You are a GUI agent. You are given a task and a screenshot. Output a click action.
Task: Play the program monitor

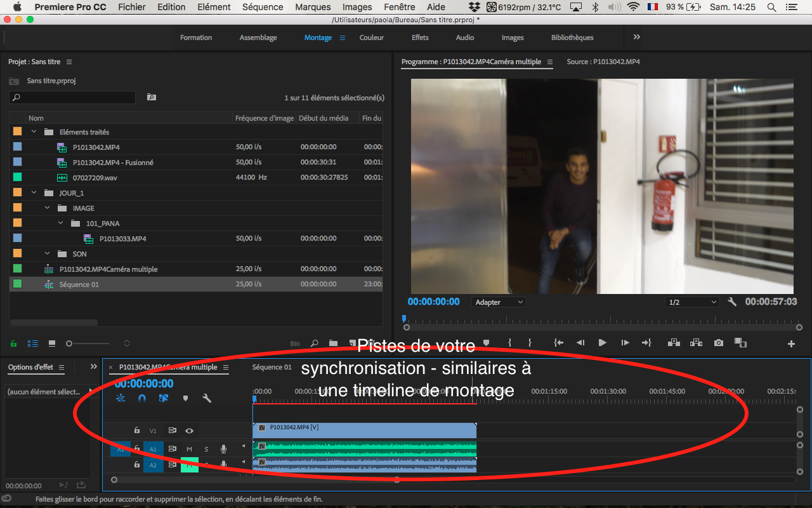(603, 343)
